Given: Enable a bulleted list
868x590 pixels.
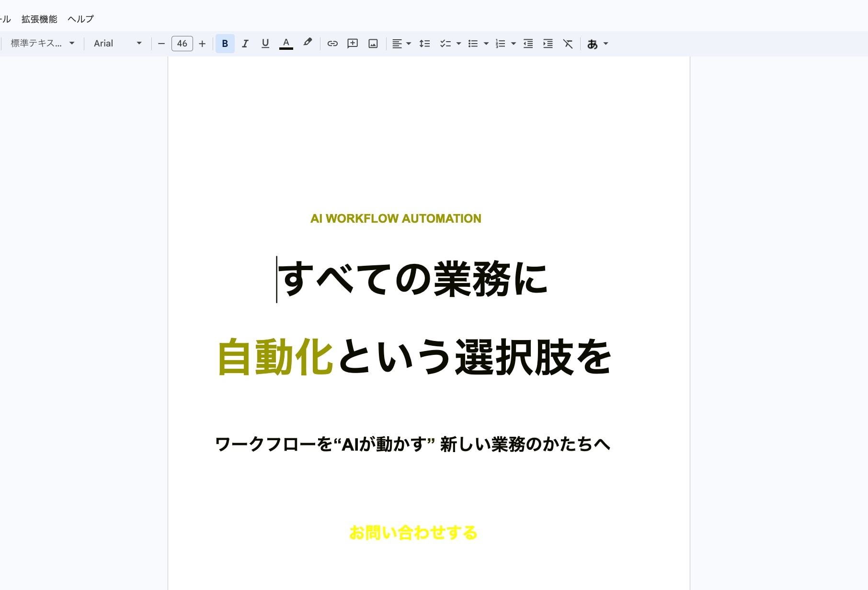Looking at the screenshot, I should click(473, 44).
